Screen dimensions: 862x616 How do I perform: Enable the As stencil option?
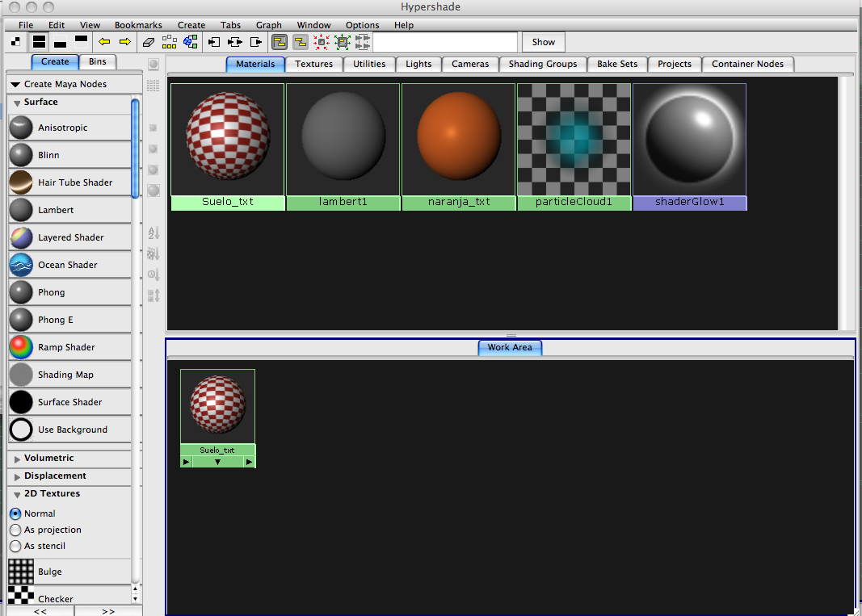click(15, 546)
